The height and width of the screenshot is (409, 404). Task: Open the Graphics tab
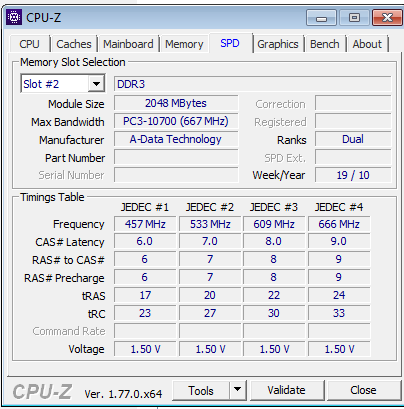click(x=278, y=44)
